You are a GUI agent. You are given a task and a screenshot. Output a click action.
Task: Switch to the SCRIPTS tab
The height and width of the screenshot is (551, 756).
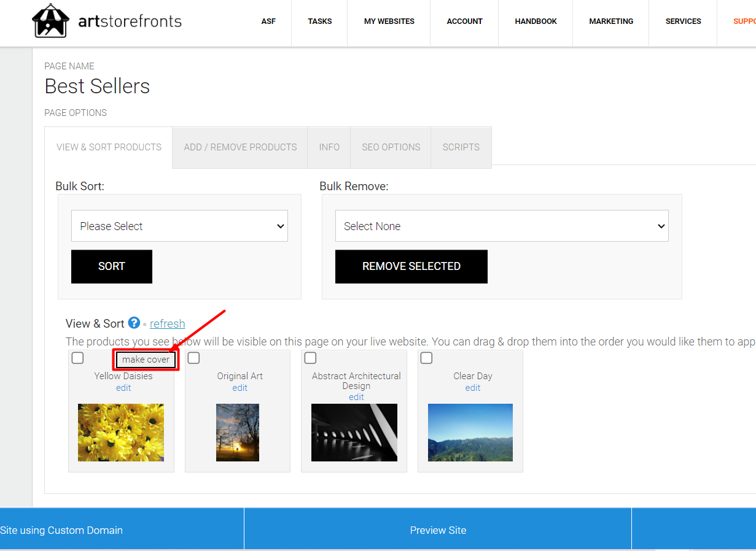pyautogui.click(x=461, y=147)
